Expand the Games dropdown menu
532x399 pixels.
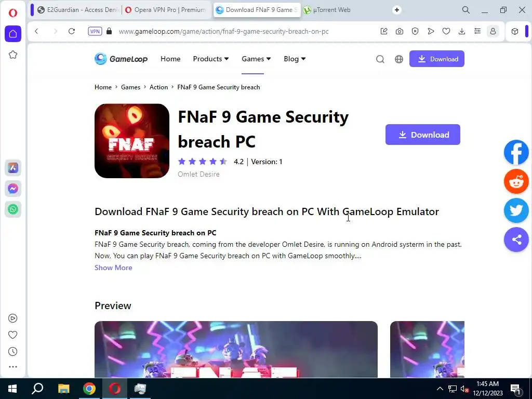pos(256,59)
